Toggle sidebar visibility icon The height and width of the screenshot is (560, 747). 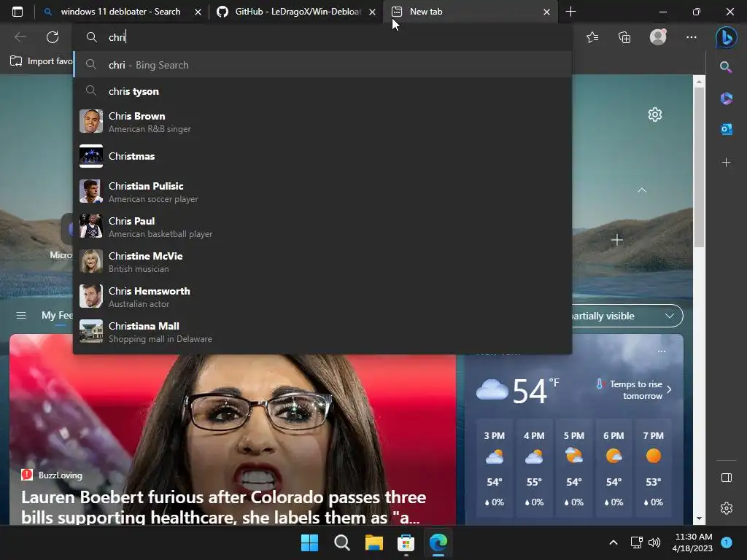coord(726,478)
